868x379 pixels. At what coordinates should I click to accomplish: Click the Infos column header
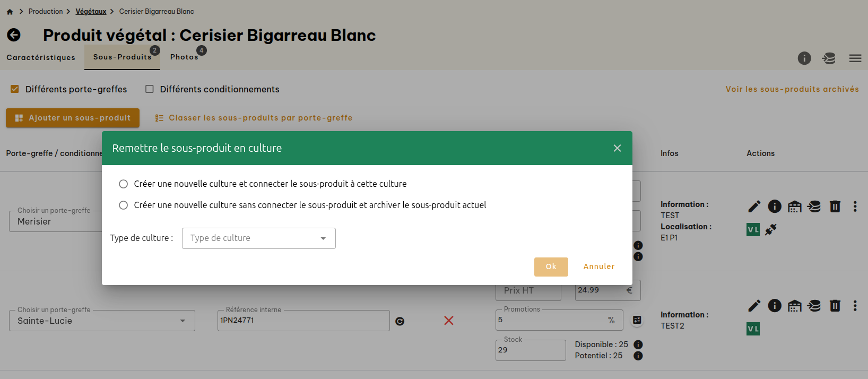[x=670, y=153]
